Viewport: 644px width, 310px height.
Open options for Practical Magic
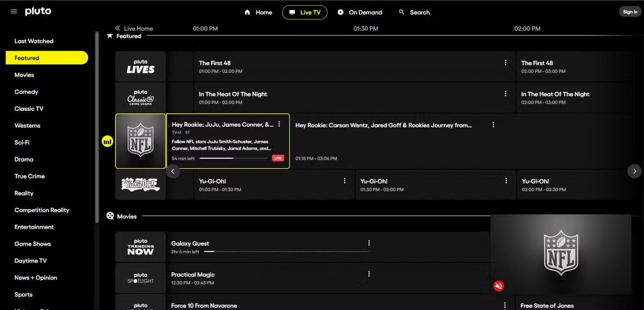[x=369, y=274]
